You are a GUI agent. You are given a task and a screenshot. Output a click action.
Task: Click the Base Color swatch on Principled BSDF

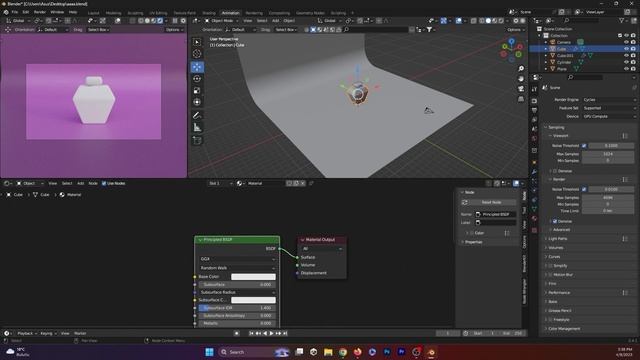[253, 277]
